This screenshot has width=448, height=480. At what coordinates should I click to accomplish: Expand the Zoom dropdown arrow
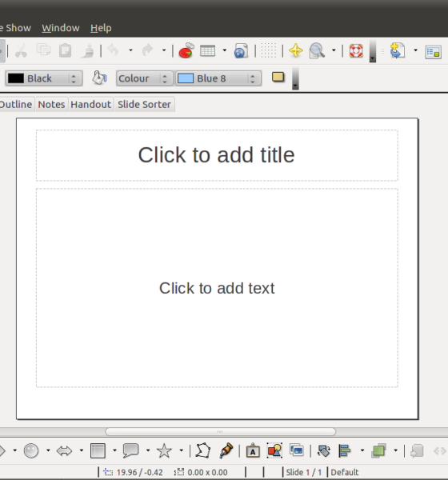point(334,50)
